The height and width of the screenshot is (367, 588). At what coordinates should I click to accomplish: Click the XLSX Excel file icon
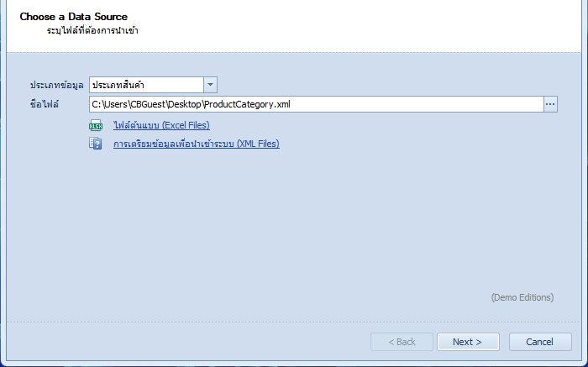96,125
